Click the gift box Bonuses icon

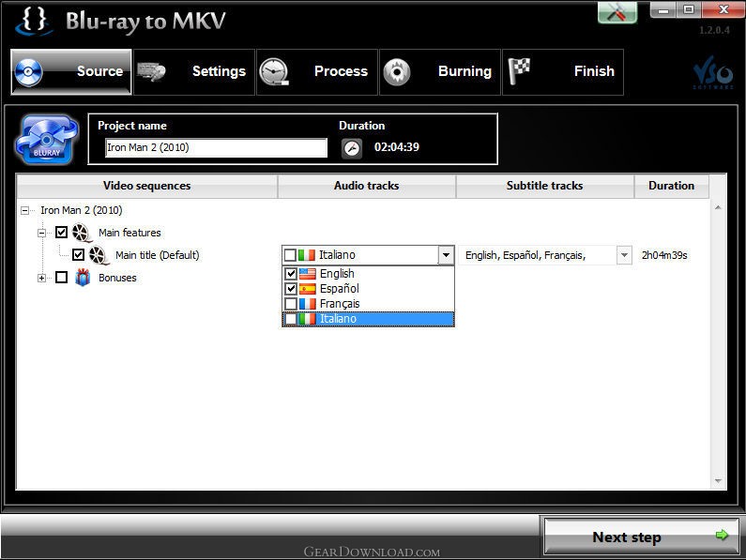[83, 278]
